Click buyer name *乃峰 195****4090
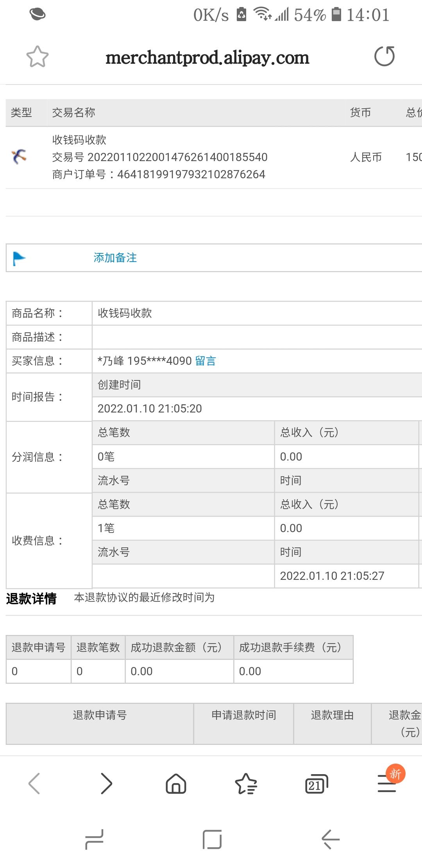 145,360
